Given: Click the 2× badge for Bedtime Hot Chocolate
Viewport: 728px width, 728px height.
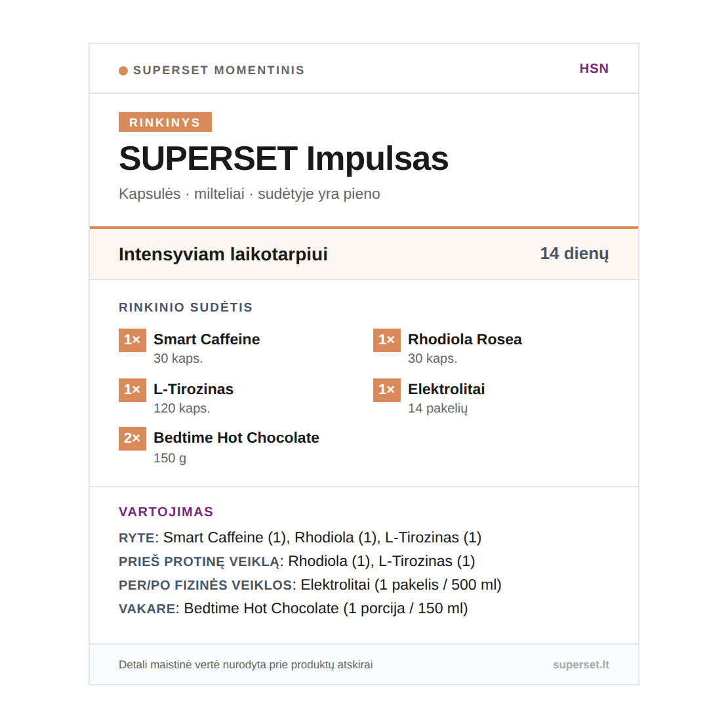Looking at the screenshot, I should [132, 438].
